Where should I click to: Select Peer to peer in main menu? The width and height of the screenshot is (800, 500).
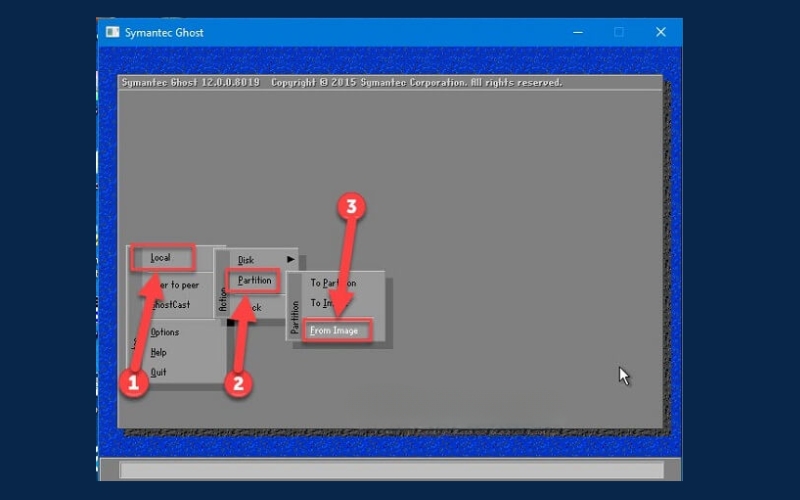176,285
